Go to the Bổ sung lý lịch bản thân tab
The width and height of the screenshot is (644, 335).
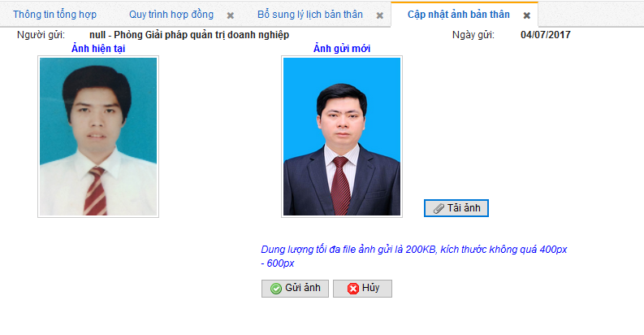(310, 15)
